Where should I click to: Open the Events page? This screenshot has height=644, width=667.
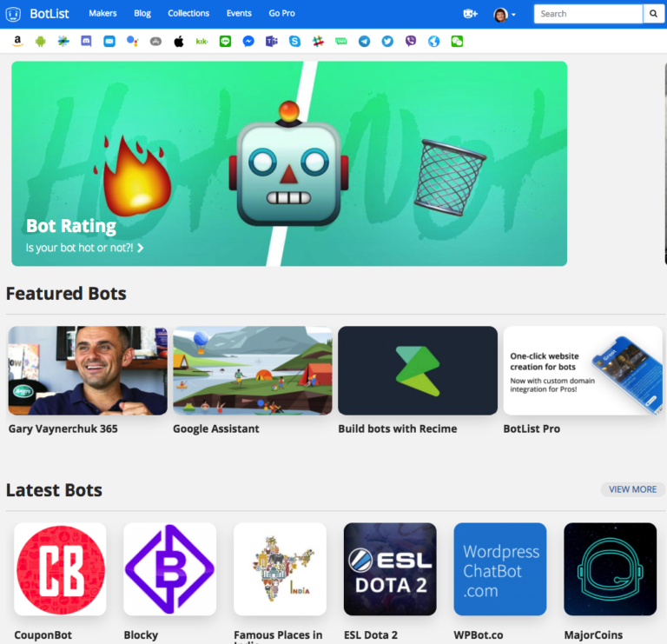coord(239,13)
